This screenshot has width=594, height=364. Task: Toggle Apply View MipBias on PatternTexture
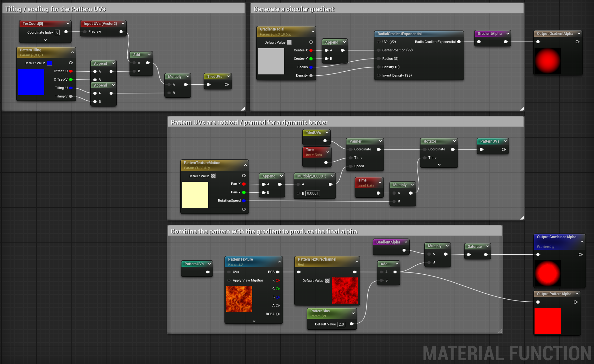click(x=229, y=280)
